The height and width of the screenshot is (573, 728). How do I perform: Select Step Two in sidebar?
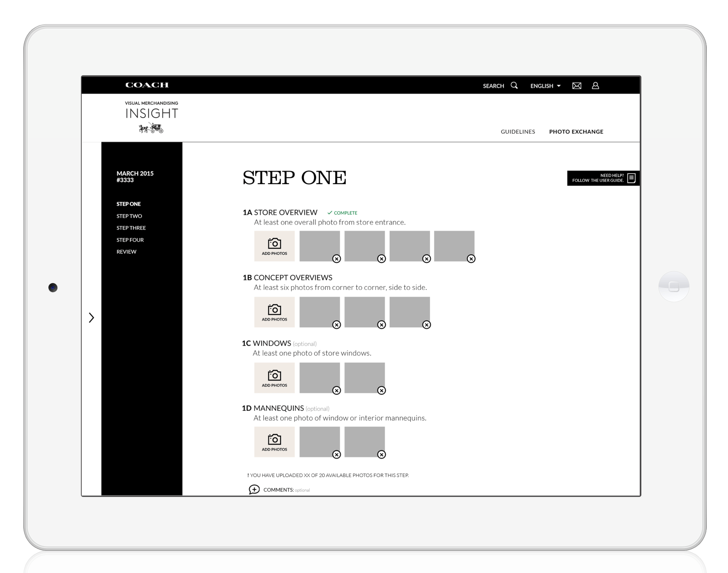(129, 216)
